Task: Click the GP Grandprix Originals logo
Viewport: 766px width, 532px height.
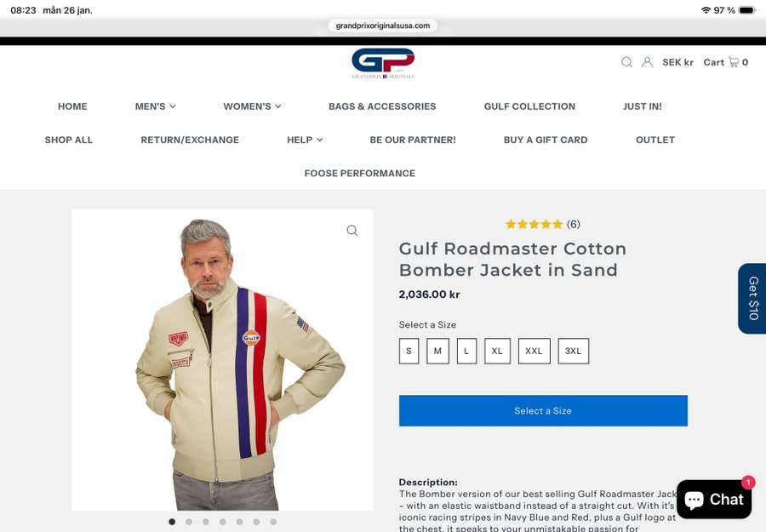Action: [x=383, y=64]
